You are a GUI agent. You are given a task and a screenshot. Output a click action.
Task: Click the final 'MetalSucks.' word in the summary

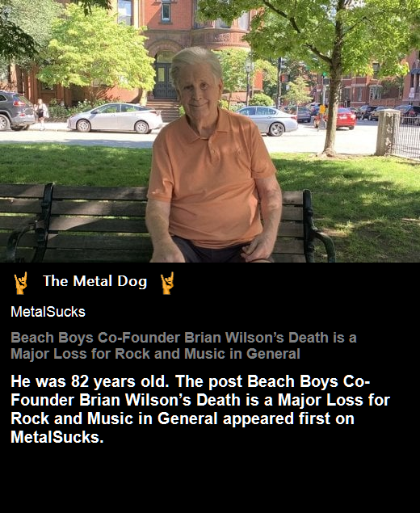click(x=57, y=437)
